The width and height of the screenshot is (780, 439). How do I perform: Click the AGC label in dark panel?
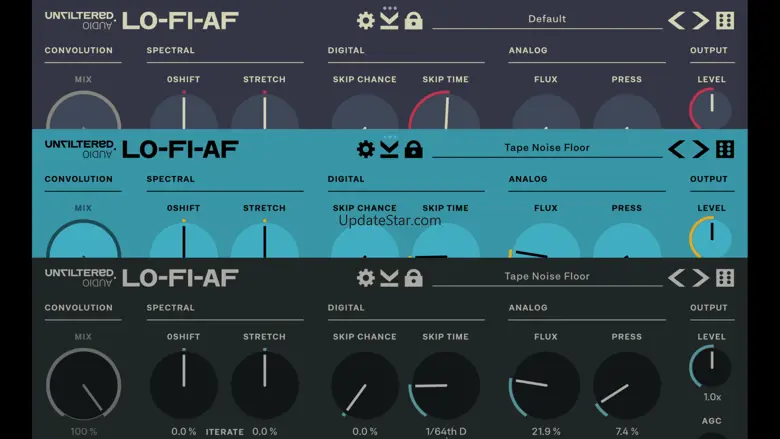click(x=711, y=421)
